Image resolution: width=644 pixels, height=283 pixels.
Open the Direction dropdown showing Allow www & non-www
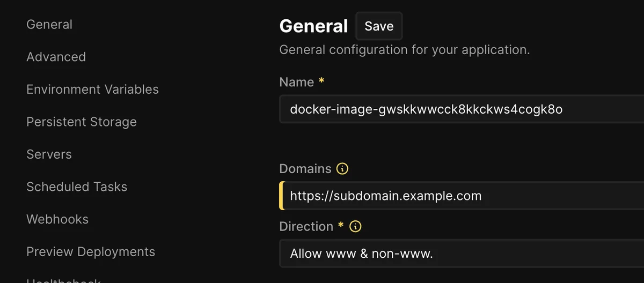tap(462, 254)
